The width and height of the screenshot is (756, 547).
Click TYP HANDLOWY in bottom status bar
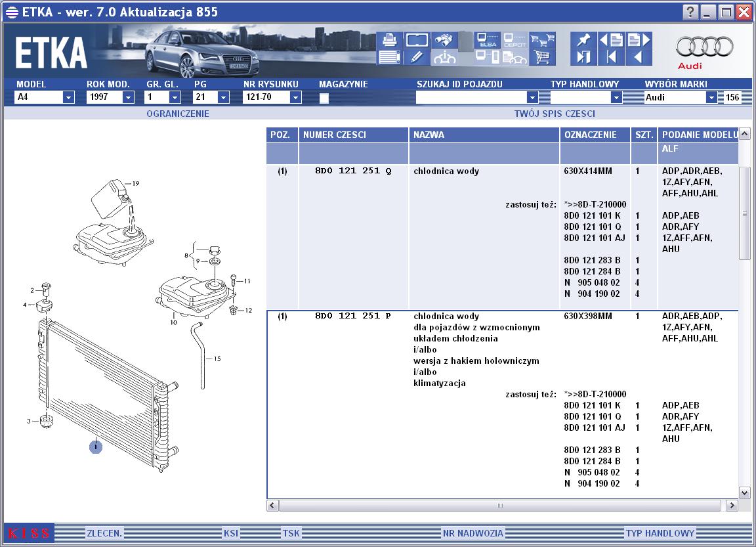(660, 533)
